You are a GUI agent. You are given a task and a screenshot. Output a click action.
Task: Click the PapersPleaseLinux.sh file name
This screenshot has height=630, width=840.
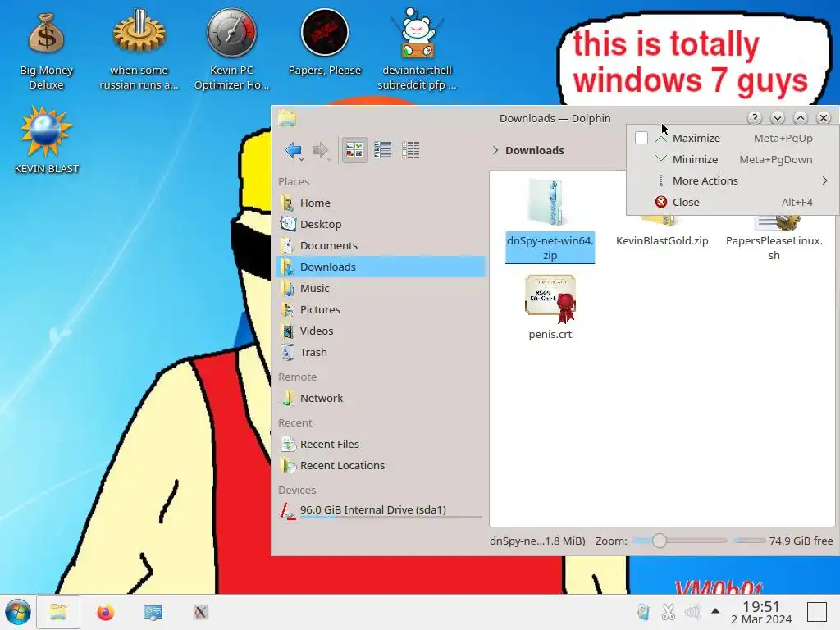pos(774,248)
